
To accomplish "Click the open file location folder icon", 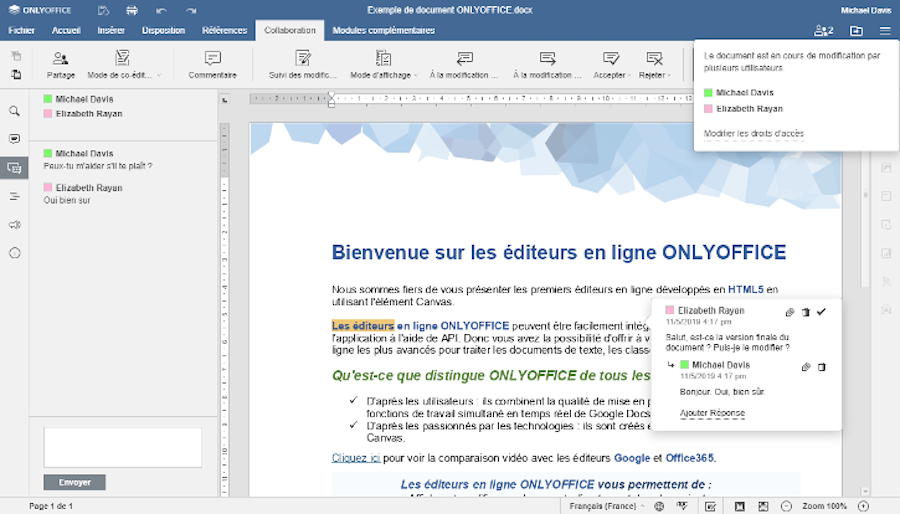I will [x=856, y=30].
